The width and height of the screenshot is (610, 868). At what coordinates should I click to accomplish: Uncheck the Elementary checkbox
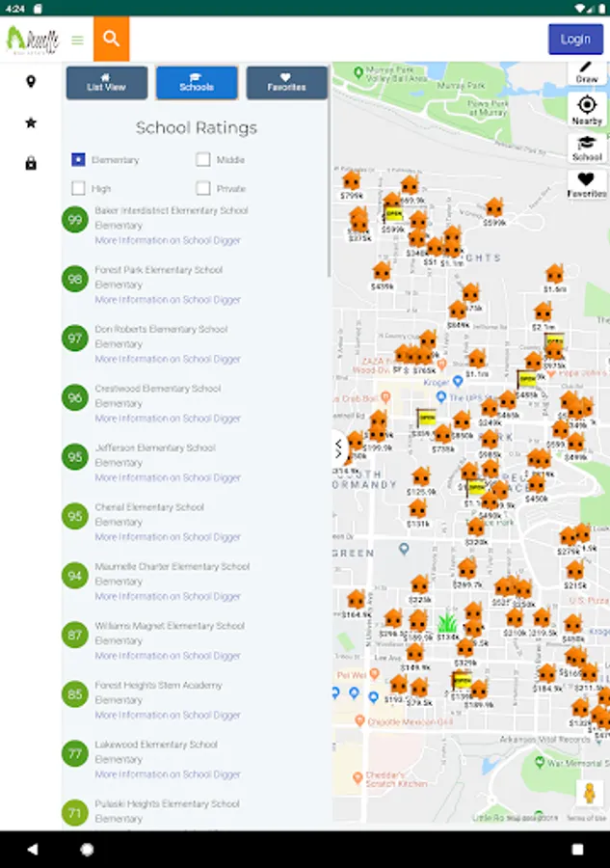(78, 159)
